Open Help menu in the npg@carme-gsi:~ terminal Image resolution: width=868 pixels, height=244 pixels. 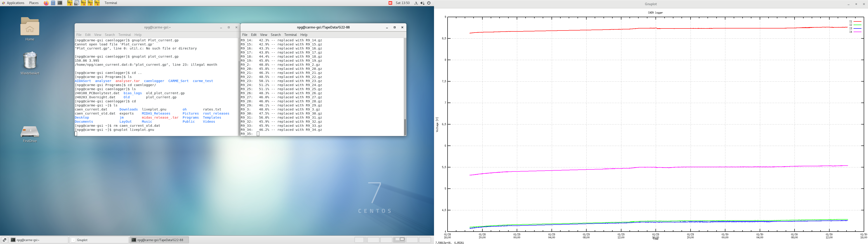pos(138,35)
